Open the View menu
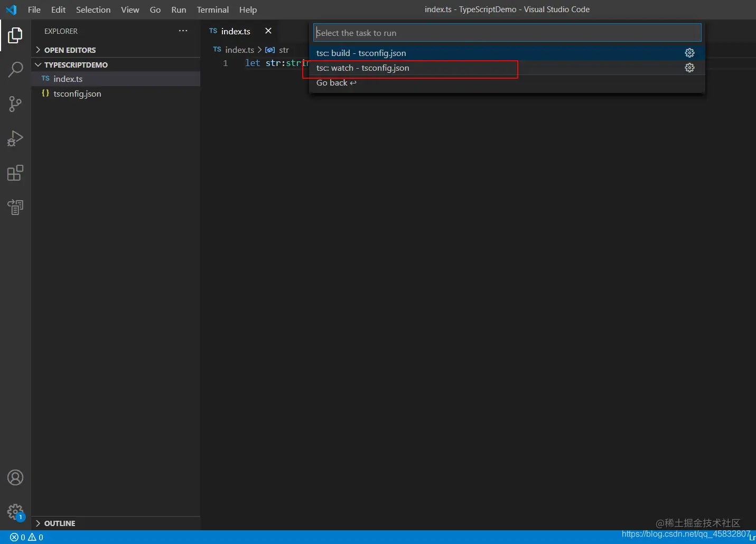The width and height of the screenshot is (756, 544). (x=130, y=10)
